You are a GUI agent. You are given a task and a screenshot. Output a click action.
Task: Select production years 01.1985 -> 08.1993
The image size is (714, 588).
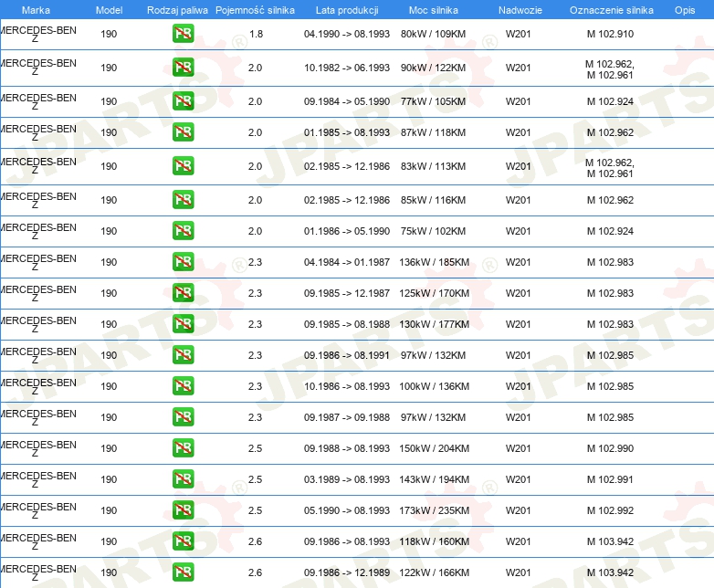pos(347,132)
